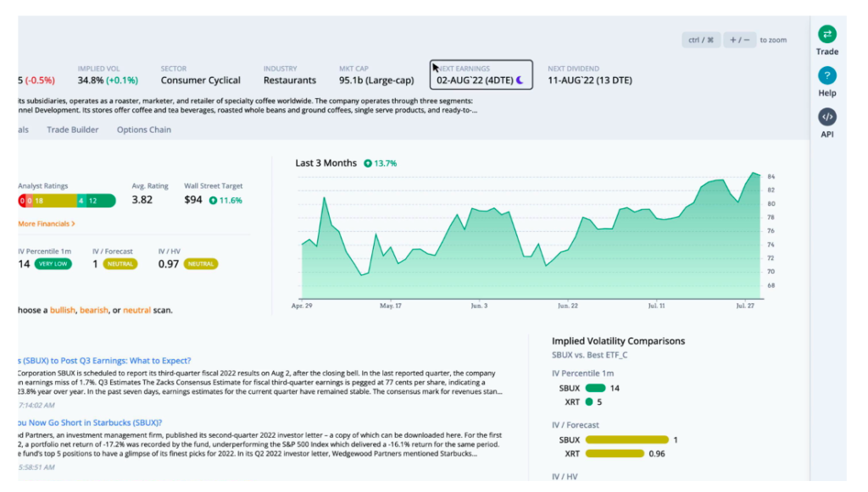Click the Restaurants industry value
The height and width of the screenshot is (492, 868).
click(x=290, y=80)
